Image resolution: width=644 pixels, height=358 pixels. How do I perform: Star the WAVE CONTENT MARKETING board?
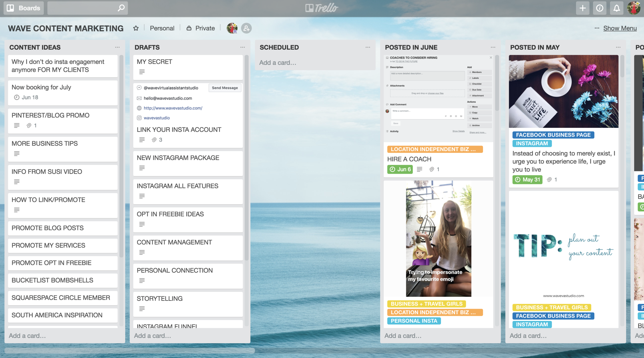(x=136, y=28)
